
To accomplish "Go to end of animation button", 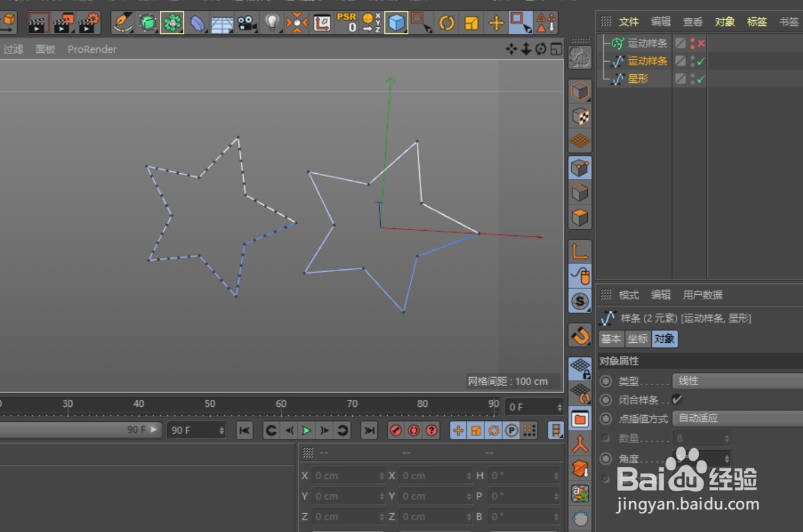I will pyautogui.click(x=369, y=431).
